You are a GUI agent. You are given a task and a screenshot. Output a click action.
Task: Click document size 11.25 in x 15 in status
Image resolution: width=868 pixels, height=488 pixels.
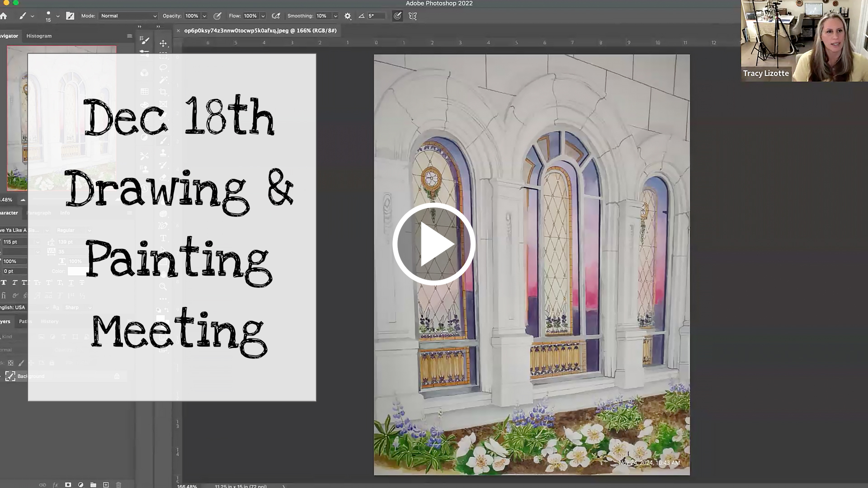pyautogui.click(x=241, y=486)
